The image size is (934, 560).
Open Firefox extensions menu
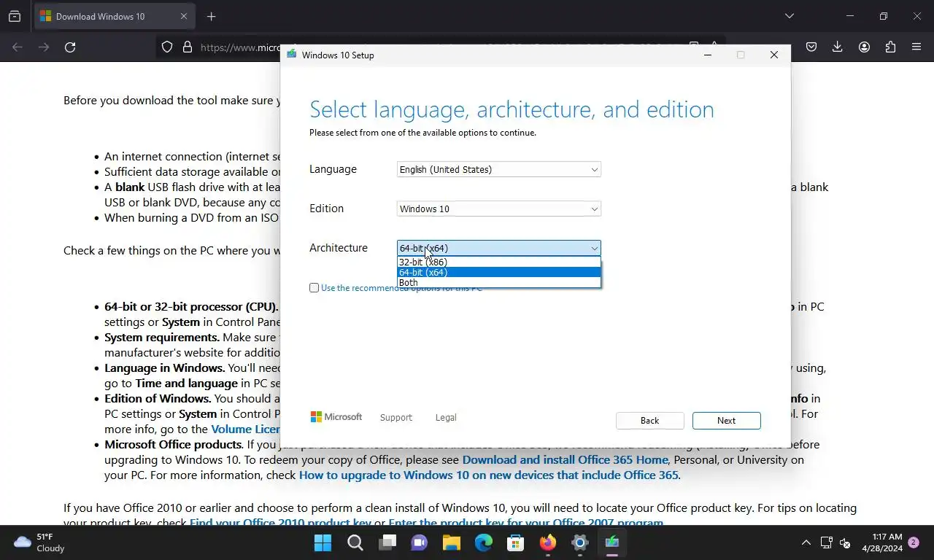(890, 47)
